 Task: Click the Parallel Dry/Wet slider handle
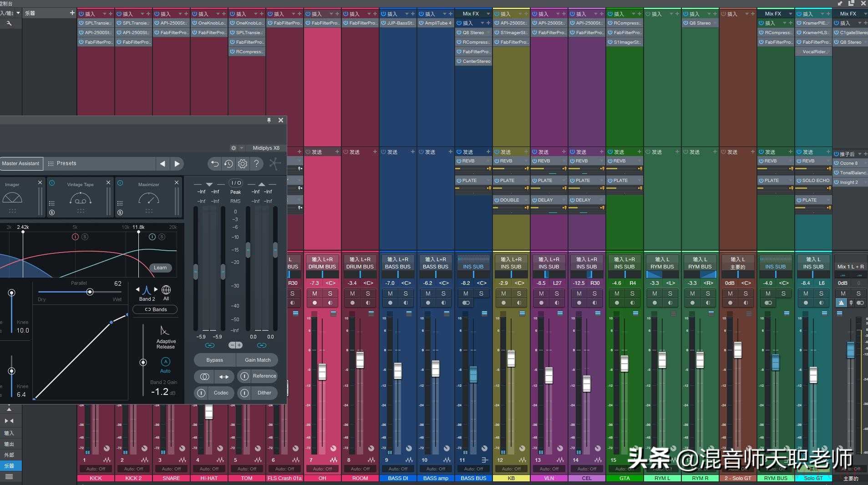(x=90, y=292)
